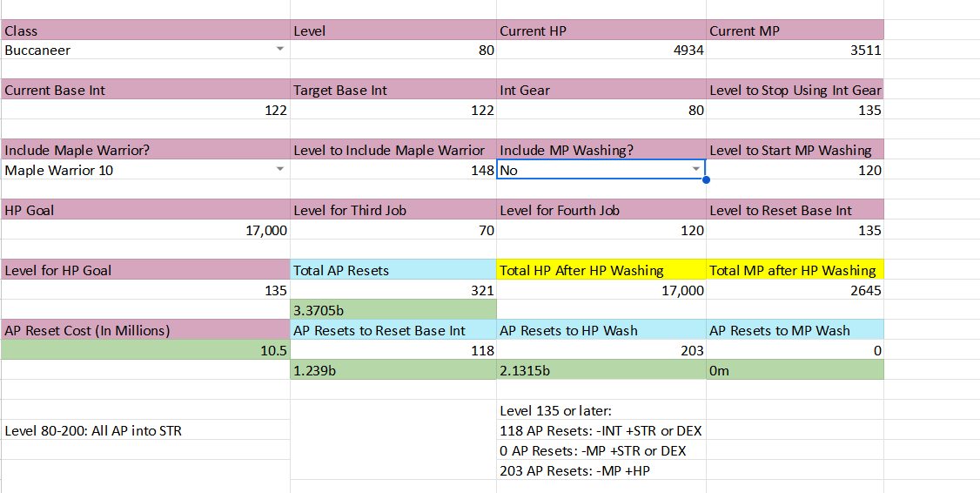Expand the Maple Warrior 10 dropdown arrow

(x=279, y=171)
